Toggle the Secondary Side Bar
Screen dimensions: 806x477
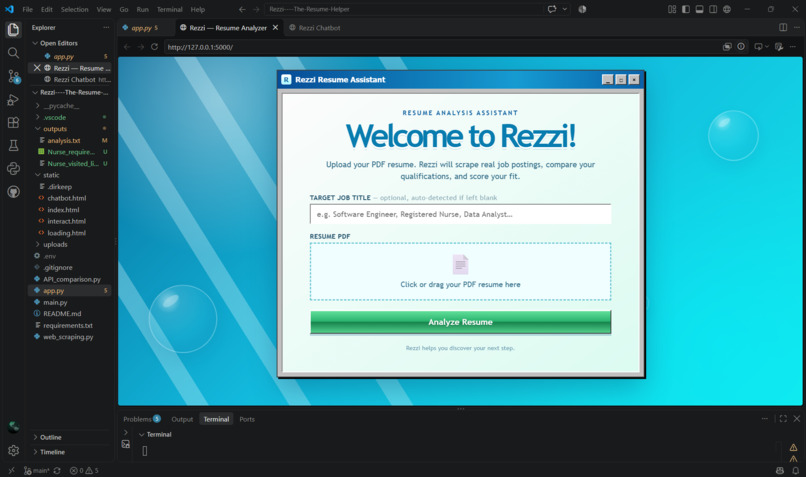(x=713, y=9)
